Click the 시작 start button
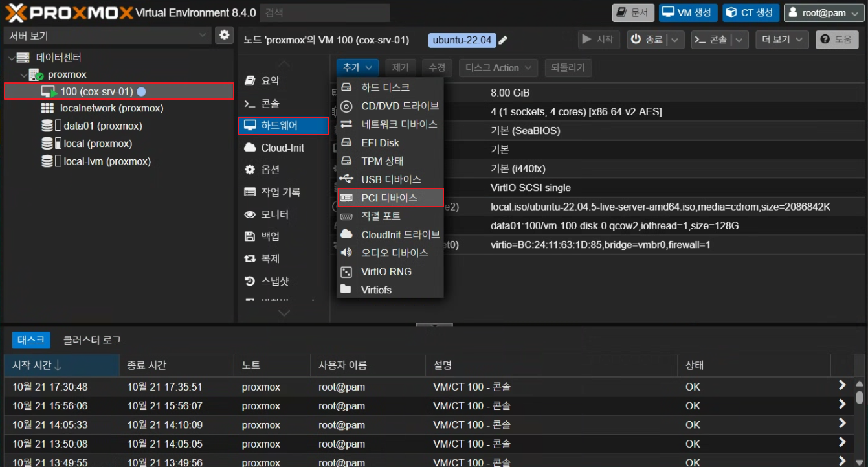Image resolution: width=868 pixels, height=467 pixels. [x=599, y=40]
